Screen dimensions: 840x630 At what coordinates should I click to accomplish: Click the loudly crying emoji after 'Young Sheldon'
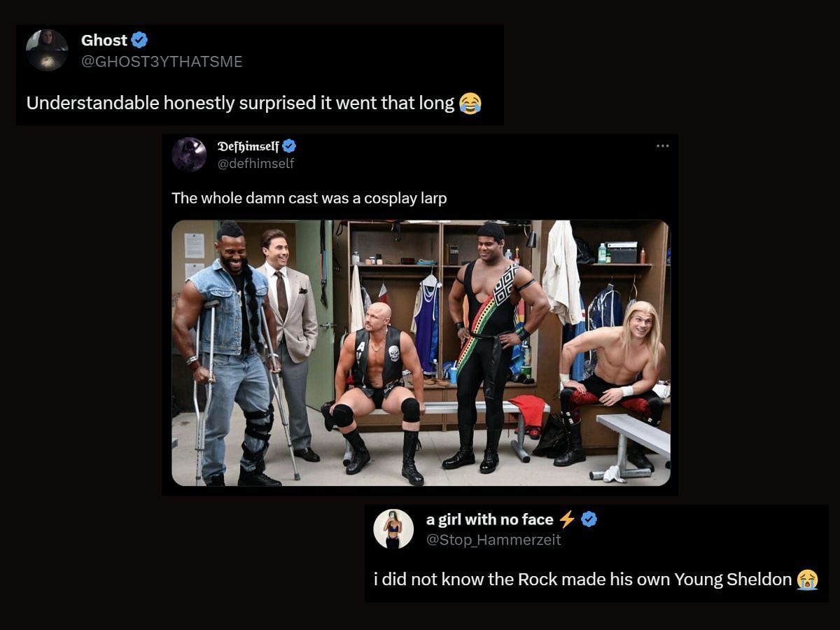pyautogui.click(x=807, y=580)
